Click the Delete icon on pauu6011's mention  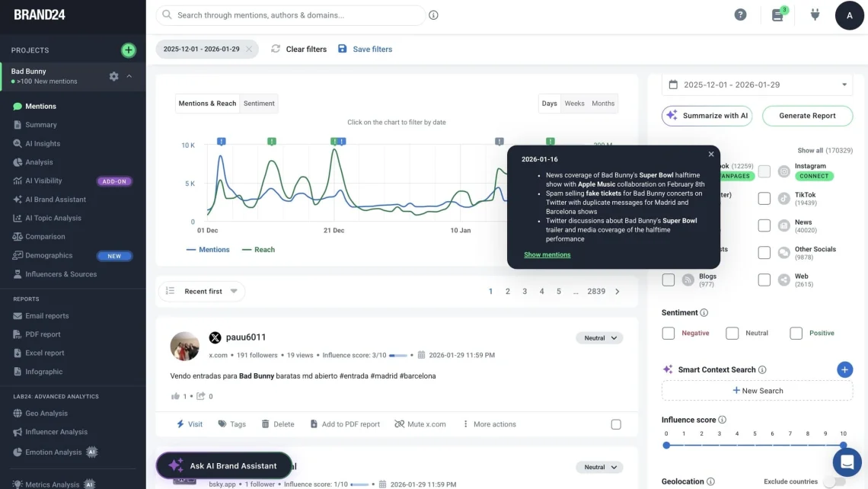(x=266, y=423)
